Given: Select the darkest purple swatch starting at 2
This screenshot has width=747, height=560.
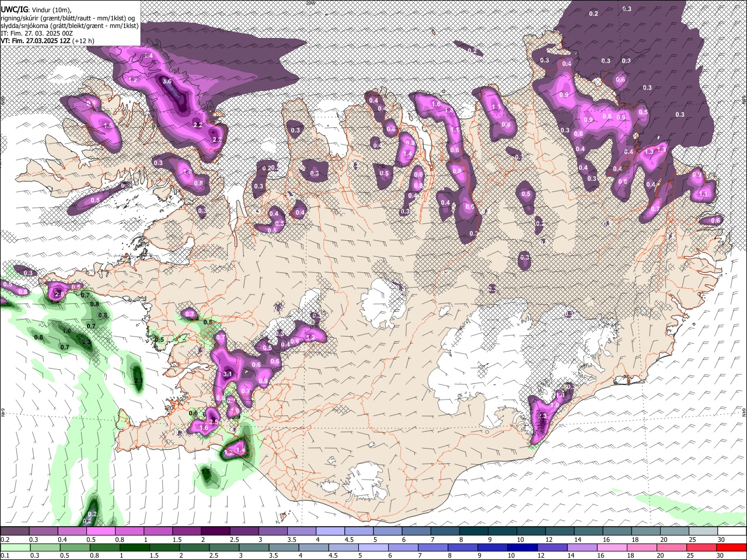Looking at the screenshot, I should coord(215,531).
